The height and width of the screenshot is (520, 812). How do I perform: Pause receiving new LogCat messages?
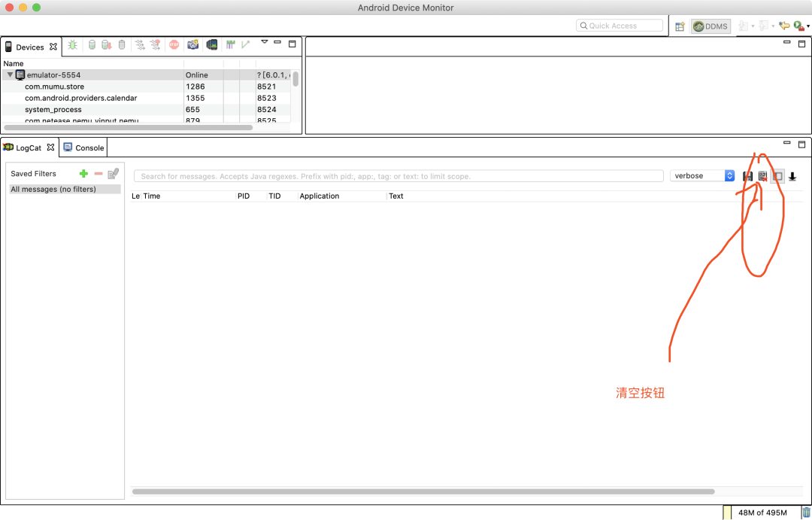click(x=792, y=175)
